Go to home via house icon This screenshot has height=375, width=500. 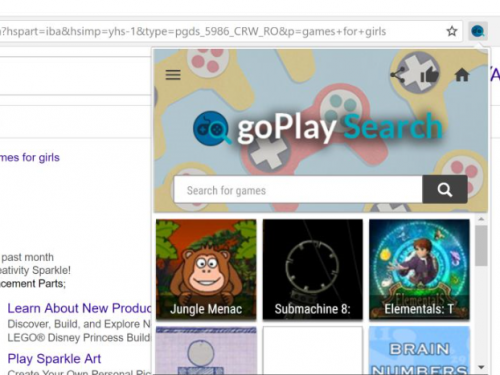(x=462, y=75)
